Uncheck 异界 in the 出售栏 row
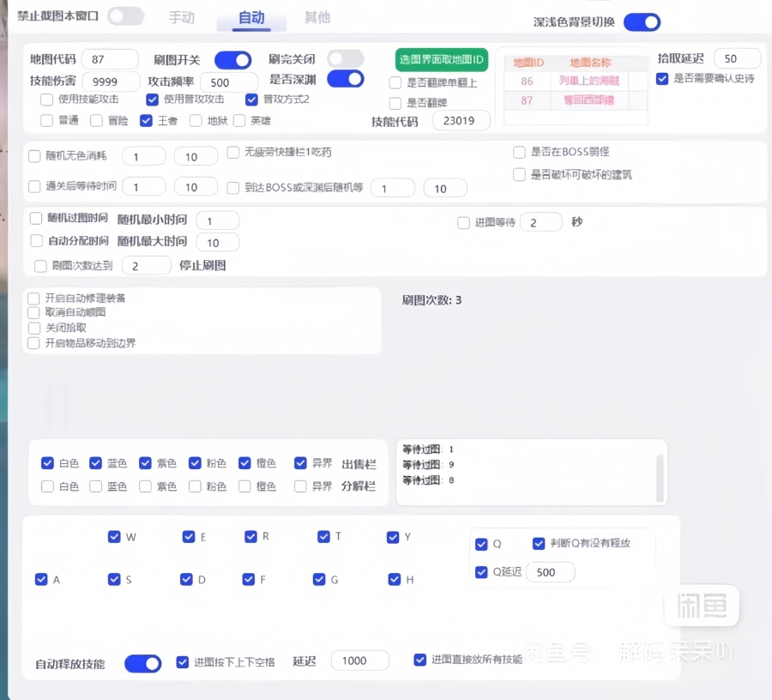772x700 pixels. point(300,463)
